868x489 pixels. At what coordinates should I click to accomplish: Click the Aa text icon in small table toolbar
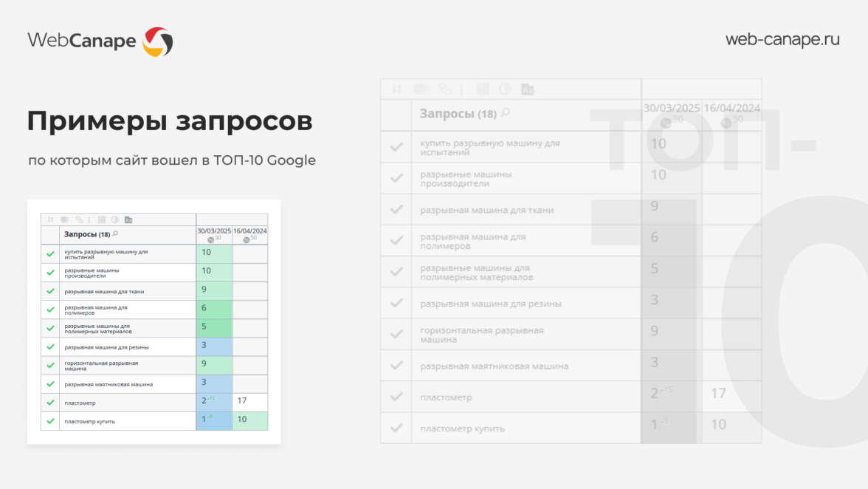[x=128, y=220]
